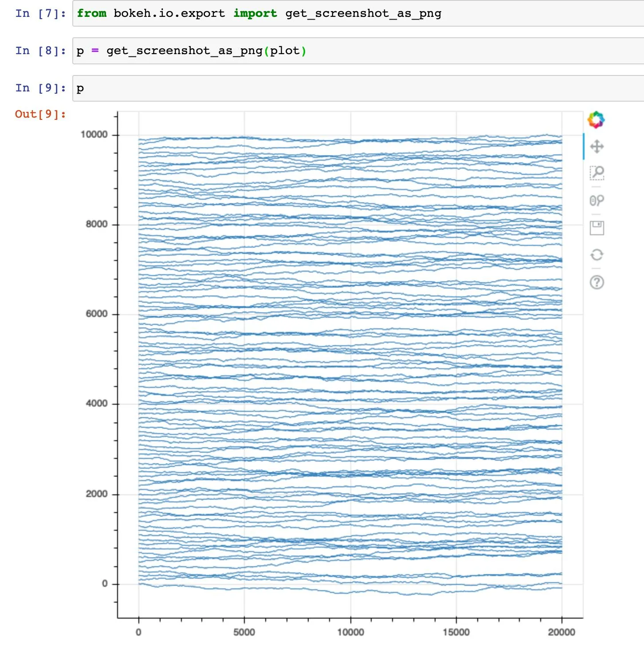Click the x-axis label 20000
644x647 pixels.
(562, 632)
